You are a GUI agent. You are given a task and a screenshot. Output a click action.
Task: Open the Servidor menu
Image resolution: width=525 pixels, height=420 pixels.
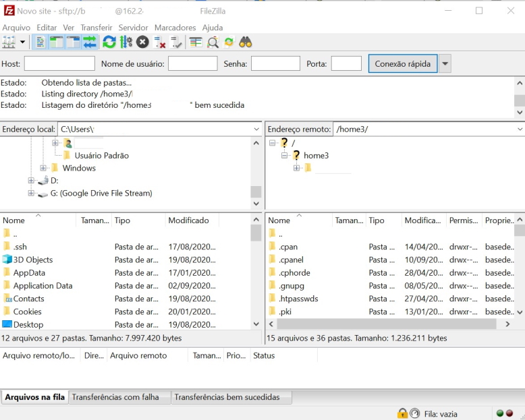(133, 28)
